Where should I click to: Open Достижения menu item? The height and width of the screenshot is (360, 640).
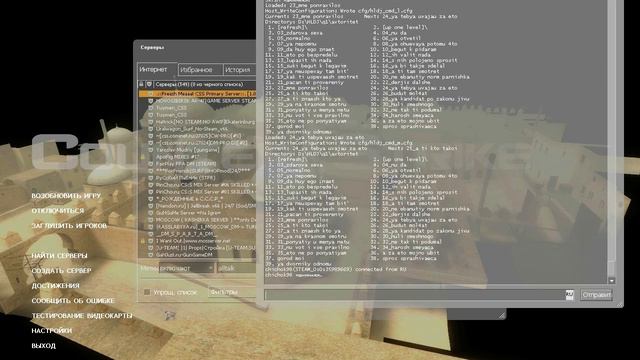pos(56,286)
